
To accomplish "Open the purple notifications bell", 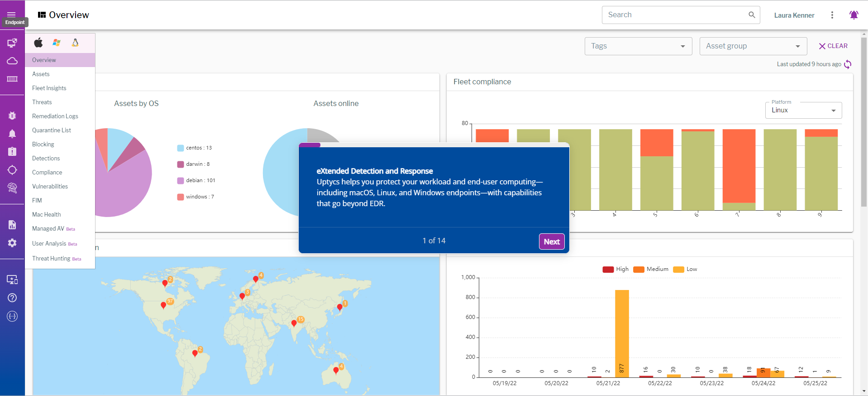I will click(854, 15).
